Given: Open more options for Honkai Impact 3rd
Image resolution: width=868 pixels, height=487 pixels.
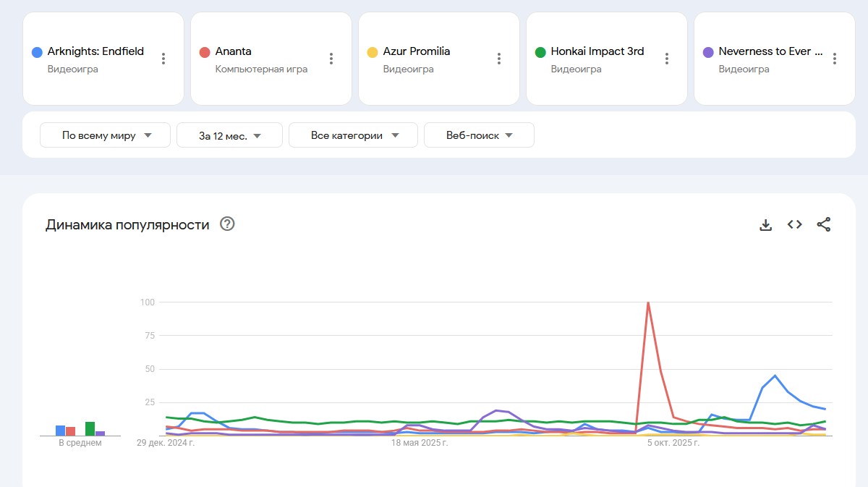Looking at the screenshot, I should click(667, 59).
